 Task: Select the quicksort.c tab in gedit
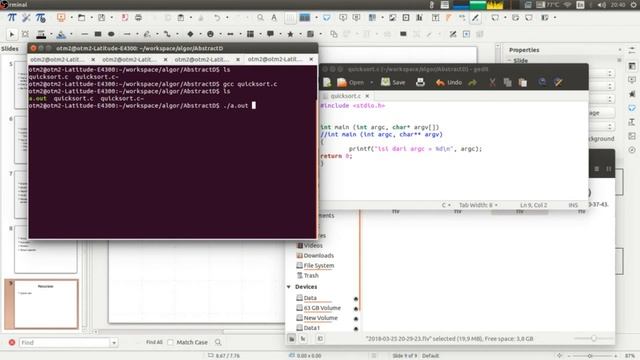click(345, 96)
